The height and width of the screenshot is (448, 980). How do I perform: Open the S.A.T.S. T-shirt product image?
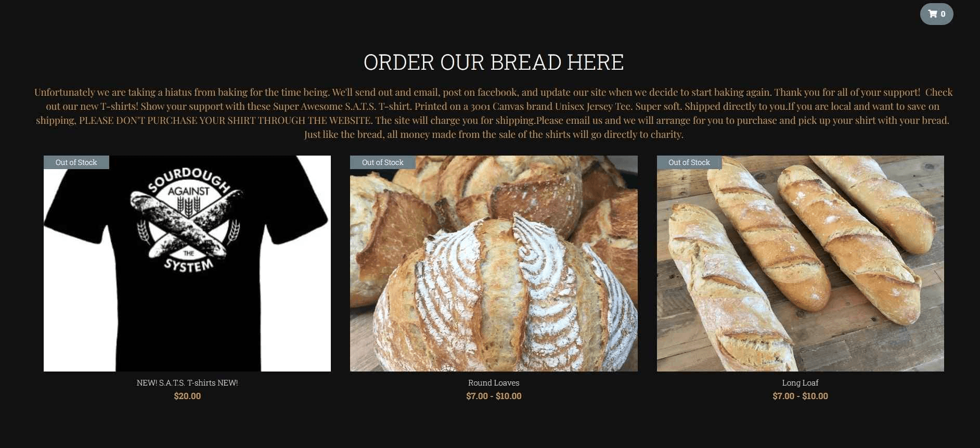pos(187,263)
